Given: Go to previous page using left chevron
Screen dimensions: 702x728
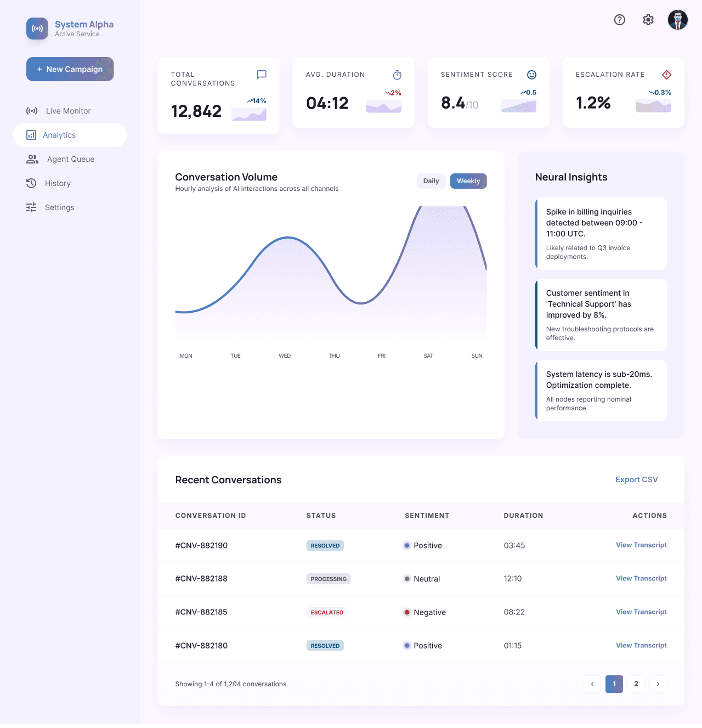Looking at the screenshot, I should tap(592, 684).
